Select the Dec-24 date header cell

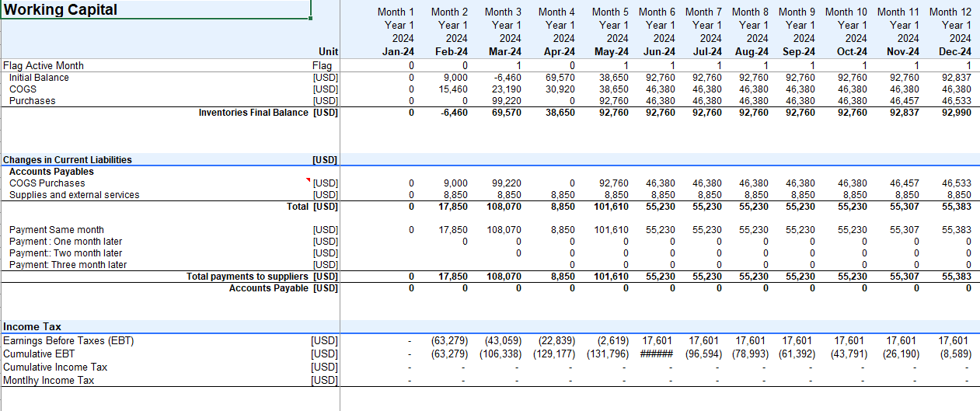955,51
